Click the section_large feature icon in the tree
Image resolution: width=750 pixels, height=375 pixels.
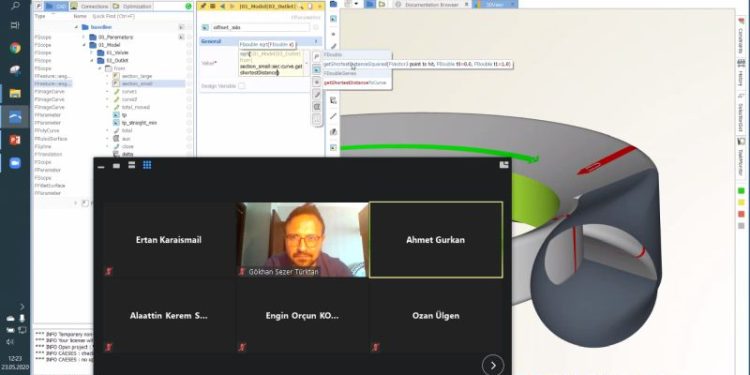tap(116, 76)
